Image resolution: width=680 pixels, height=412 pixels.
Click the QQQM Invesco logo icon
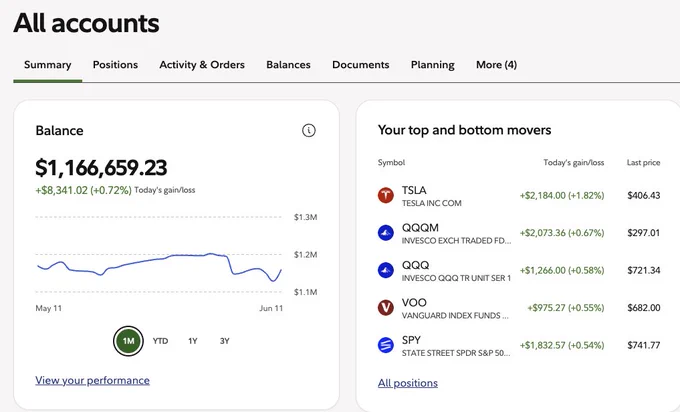386,233
